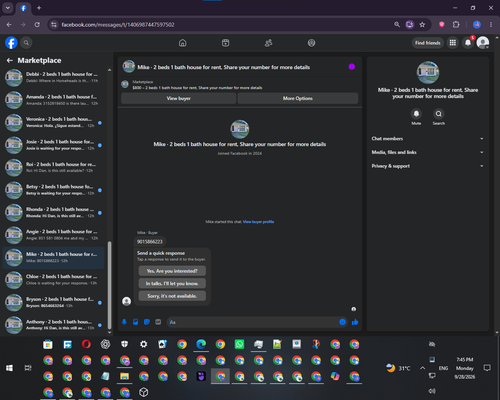This screenshot has width=500, height=400.
Task: Open WhatsApp from the taskbar
Action: [x=239, y=344]
